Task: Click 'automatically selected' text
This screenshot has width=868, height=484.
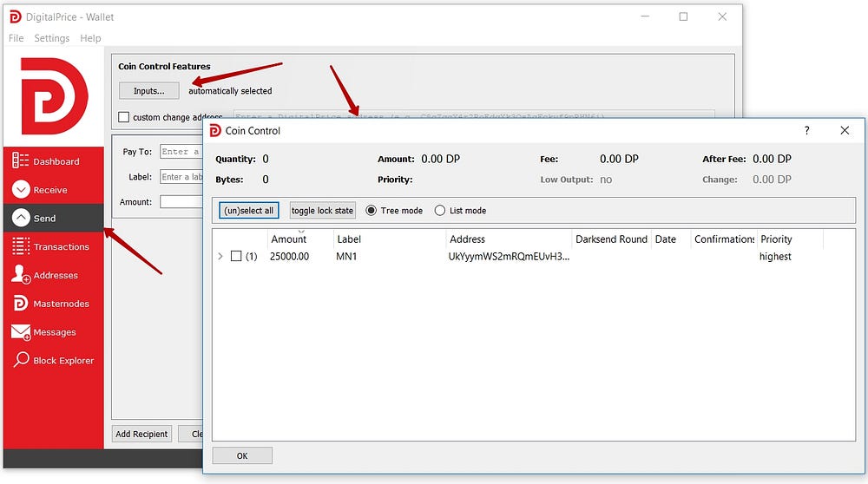Action: [230, 91]
